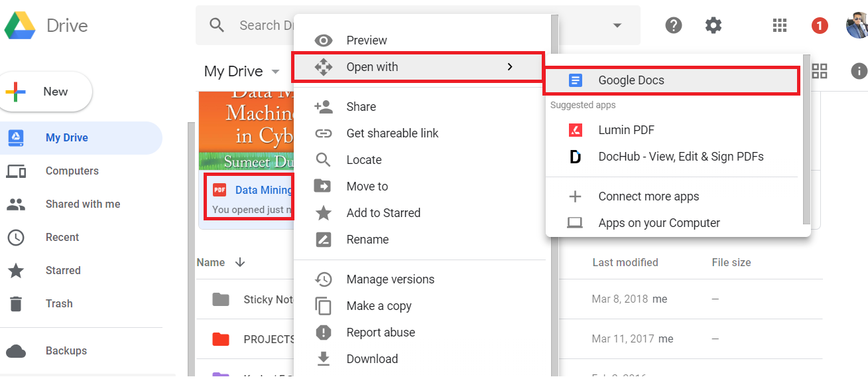Open My Drive in sidebar

80,138
